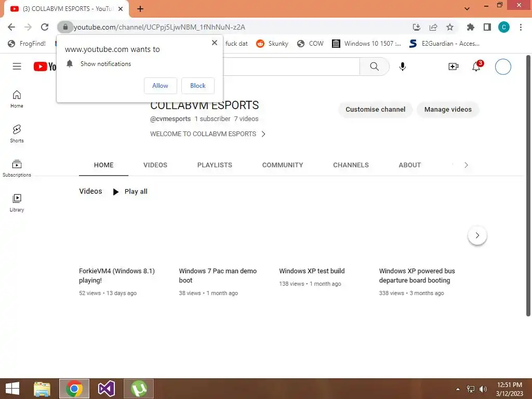Click the Videos section heading
Screen dimensions: 532x399
(x=90, y=191)
